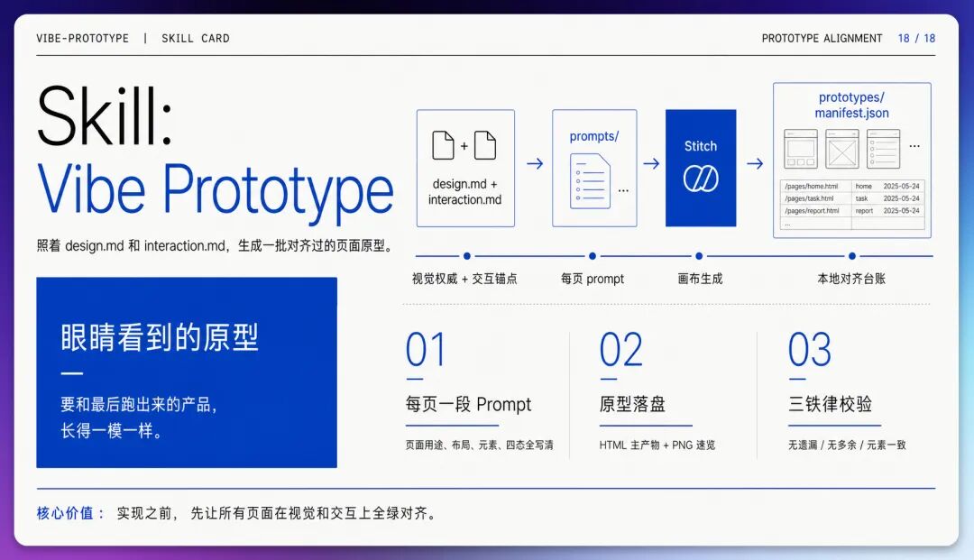Click the step number 03
The height and width of the screenshot is (560, 974).
click(809, 350)
